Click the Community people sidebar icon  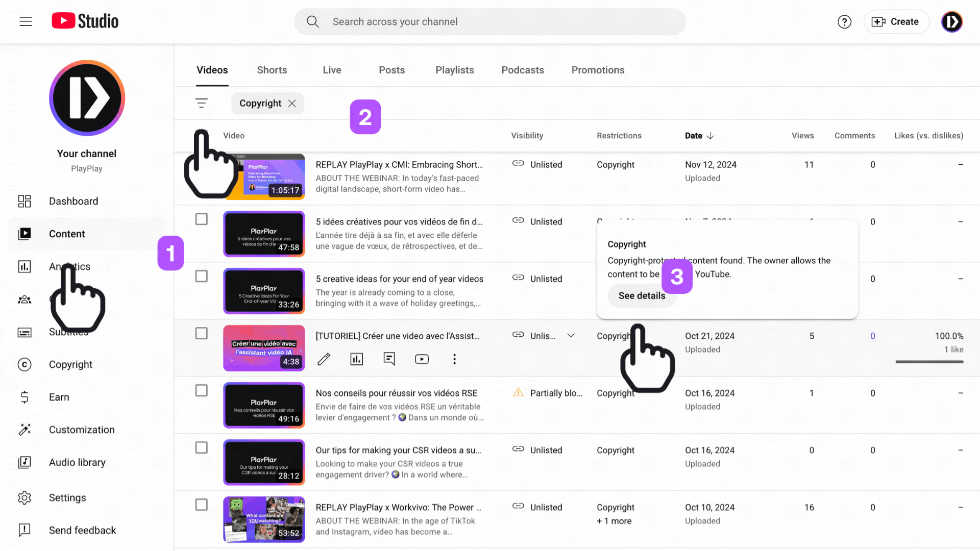click(x=24, y=299)
